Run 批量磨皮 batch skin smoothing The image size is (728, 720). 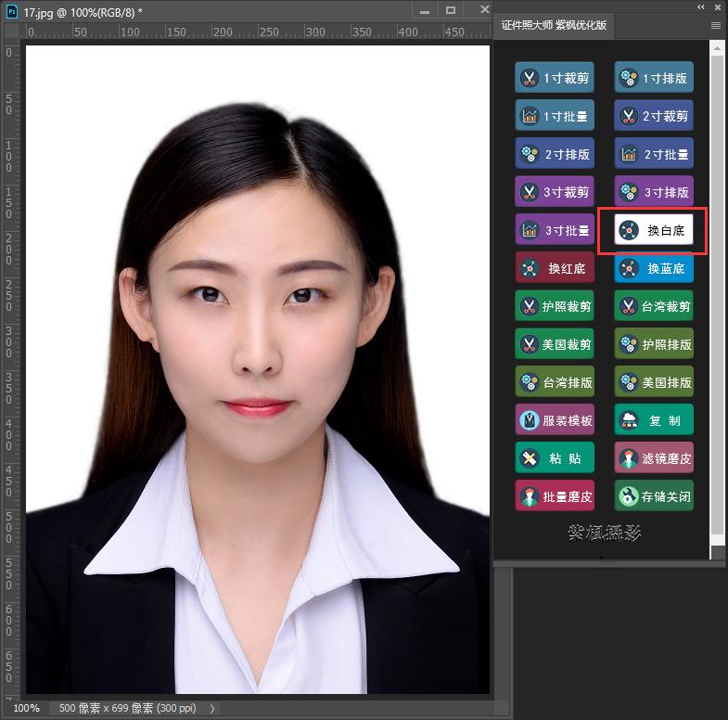click(555, 496)
